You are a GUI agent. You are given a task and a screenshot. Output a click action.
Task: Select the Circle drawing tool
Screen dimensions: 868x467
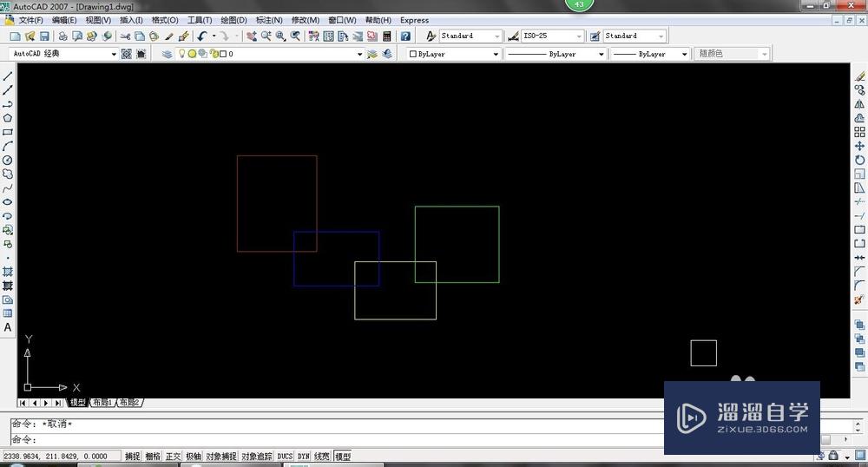click(x=8, y=160)
